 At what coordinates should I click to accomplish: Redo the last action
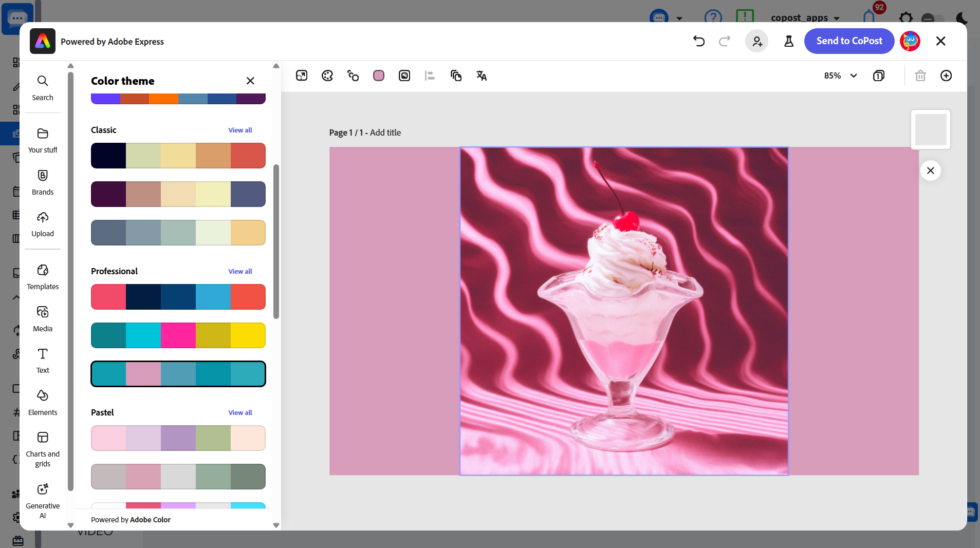coord(725,41)
